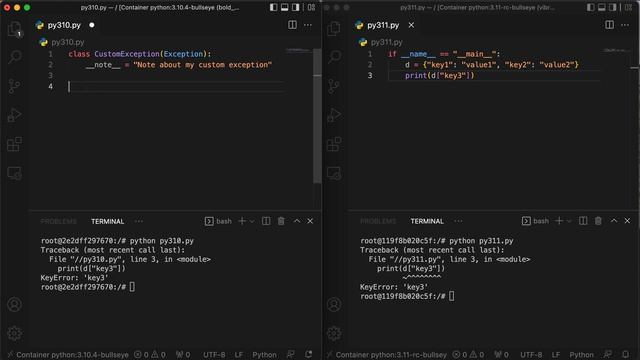640x360 pixels.
Task: Toggle primary sidebar in py311 title bar
Action: (590, 7)
